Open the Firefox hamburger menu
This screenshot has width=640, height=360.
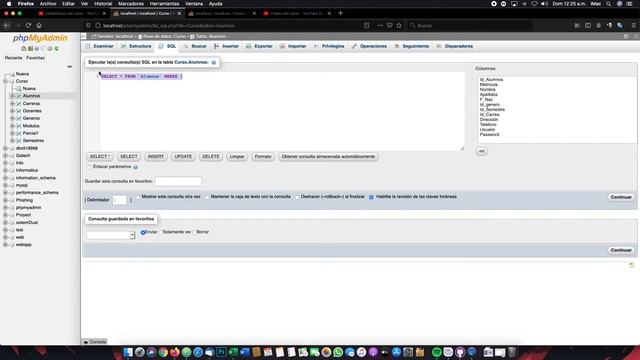point(633,25)
